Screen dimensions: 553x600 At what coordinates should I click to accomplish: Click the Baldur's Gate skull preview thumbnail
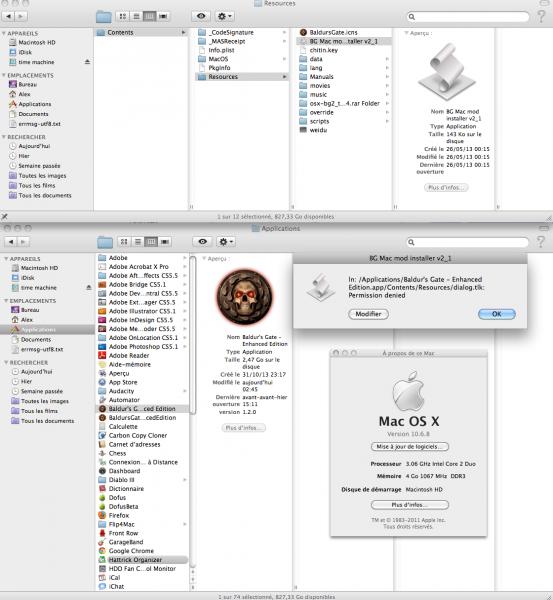tap(245, 297)
